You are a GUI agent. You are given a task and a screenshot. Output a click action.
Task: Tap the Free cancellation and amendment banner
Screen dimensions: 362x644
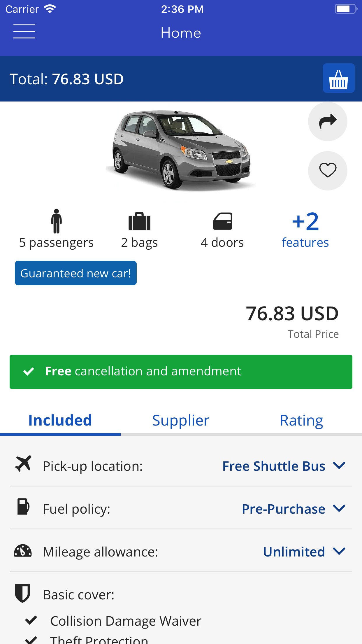click(181, 372)
